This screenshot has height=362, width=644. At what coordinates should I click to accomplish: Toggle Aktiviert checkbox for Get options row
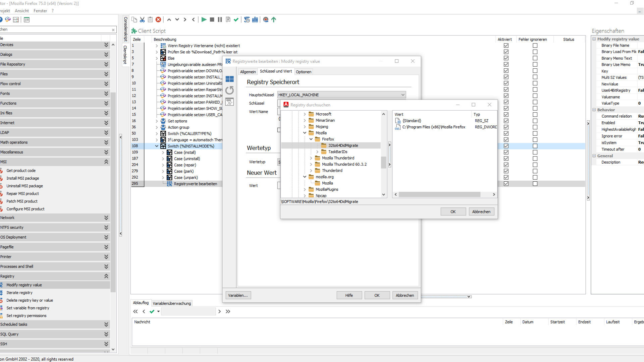506,121
